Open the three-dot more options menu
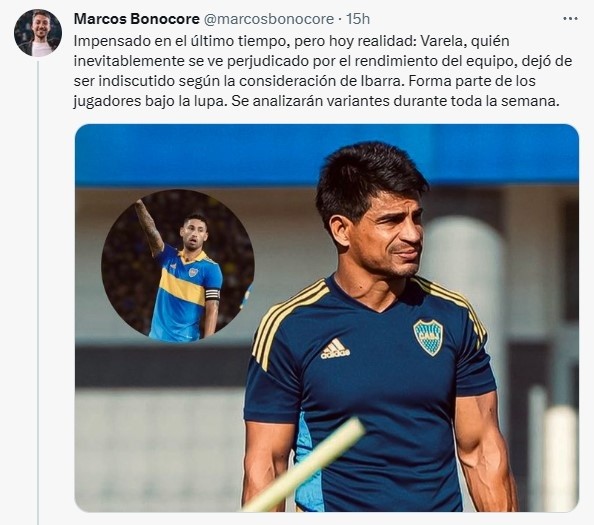 570,19
